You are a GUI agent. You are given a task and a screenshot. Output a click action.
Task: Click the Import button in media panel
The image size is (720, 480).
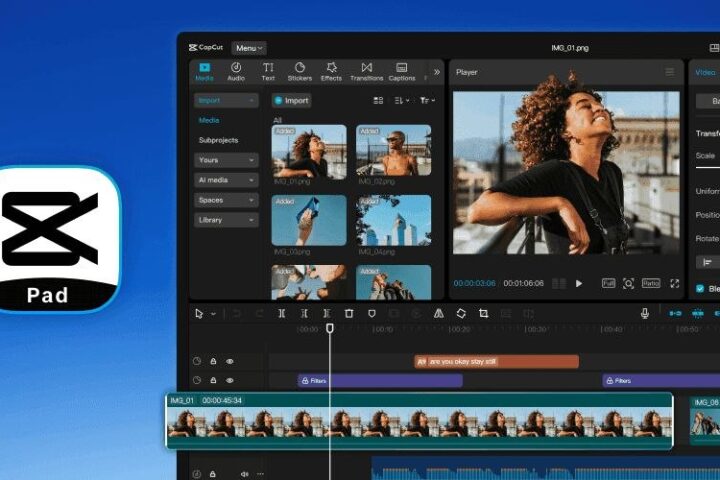pos(292,101)
